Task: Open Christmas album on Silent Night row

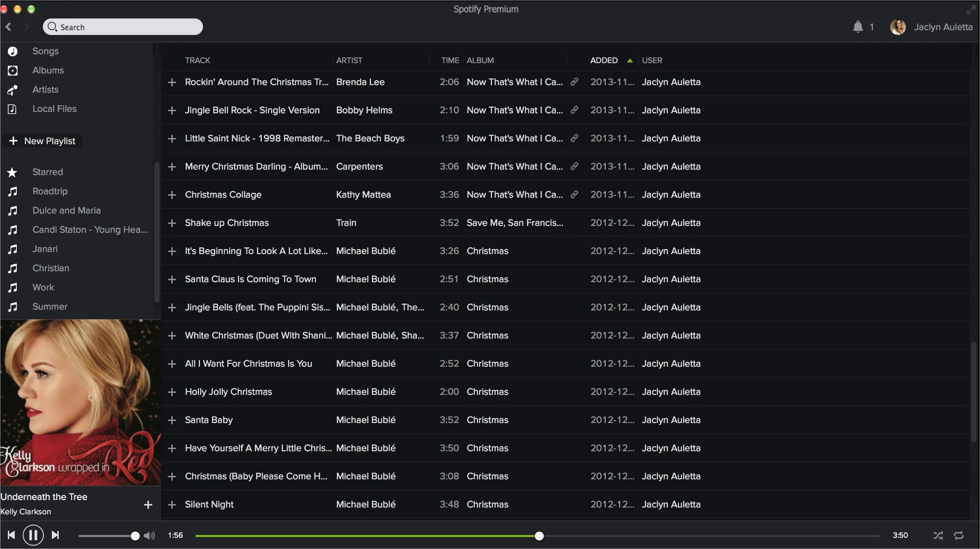Action: point(487,504)
